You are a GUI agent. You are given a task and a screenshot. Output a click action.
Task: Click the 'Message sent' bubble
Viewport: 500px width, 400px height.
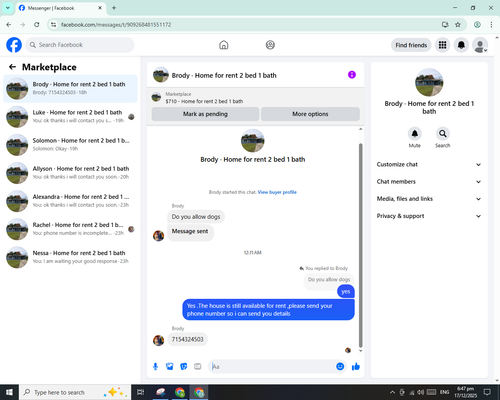coord(190,232)
